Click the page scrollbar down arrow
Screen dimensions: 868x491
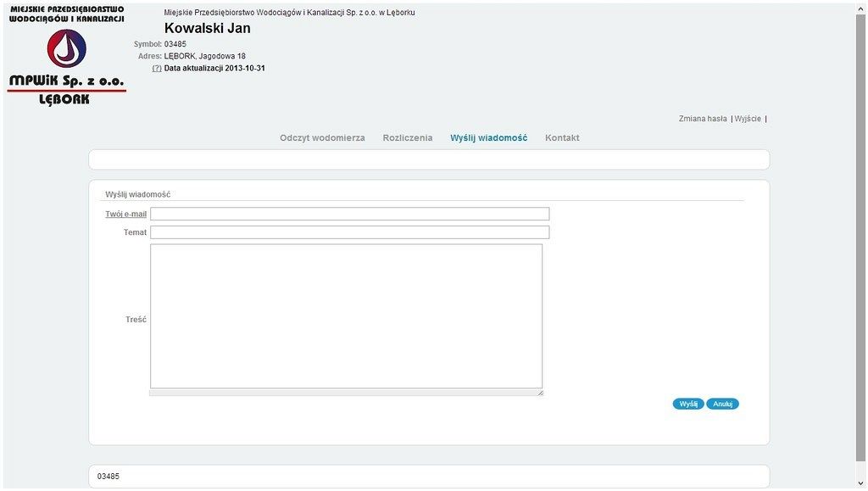point(860,483)
